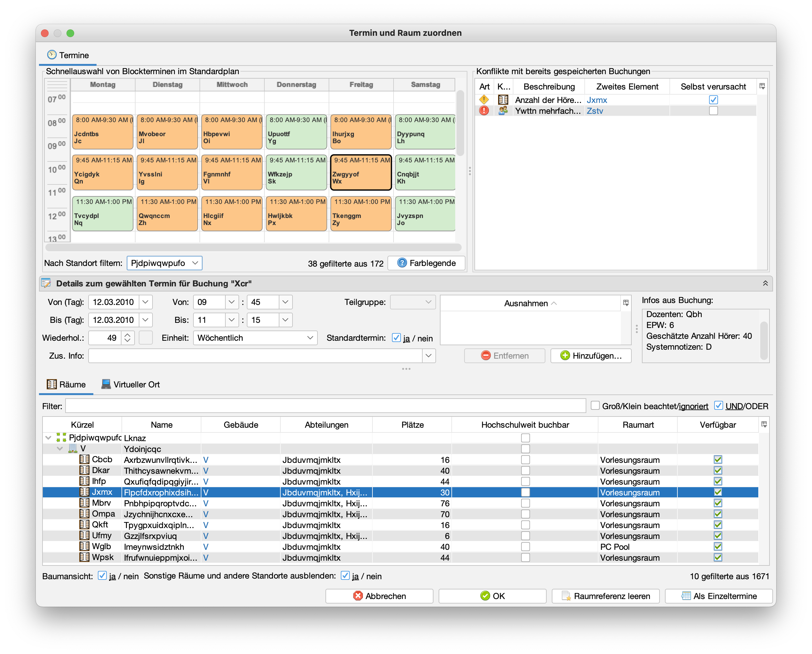Click the Farblegende button

pyautogui.click(x=426, y=263)
